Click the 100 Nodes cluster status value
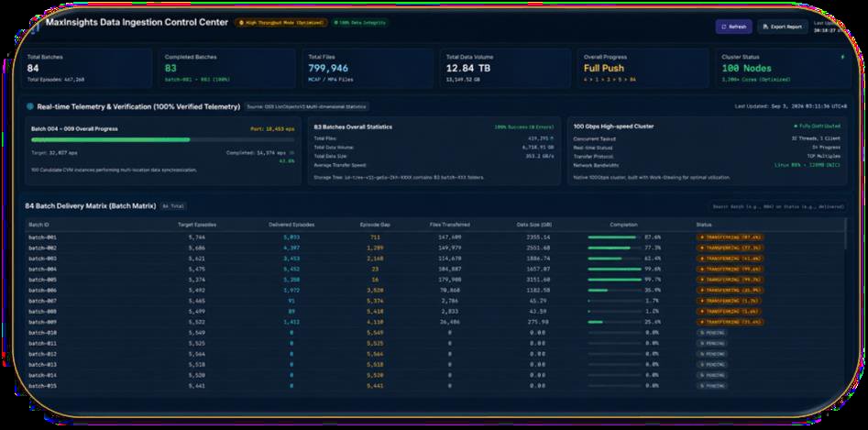The image size is (868, 430). click(746, 68)
